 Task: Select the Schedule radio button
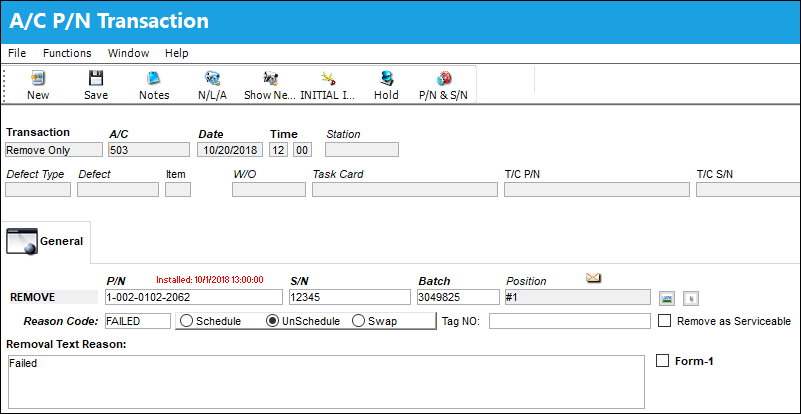tap(186, 321)
